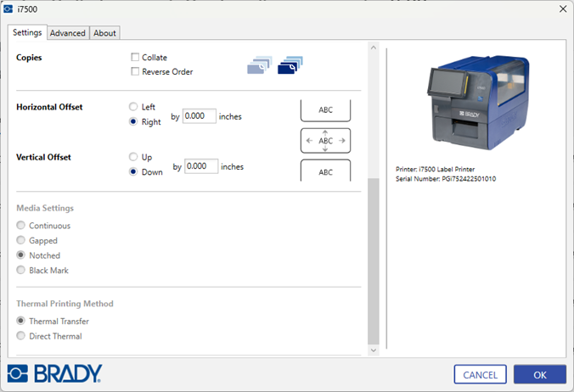Enable the Reverse Order checkbox
This screenshot has height=392, width=574.
coord(135,71)
